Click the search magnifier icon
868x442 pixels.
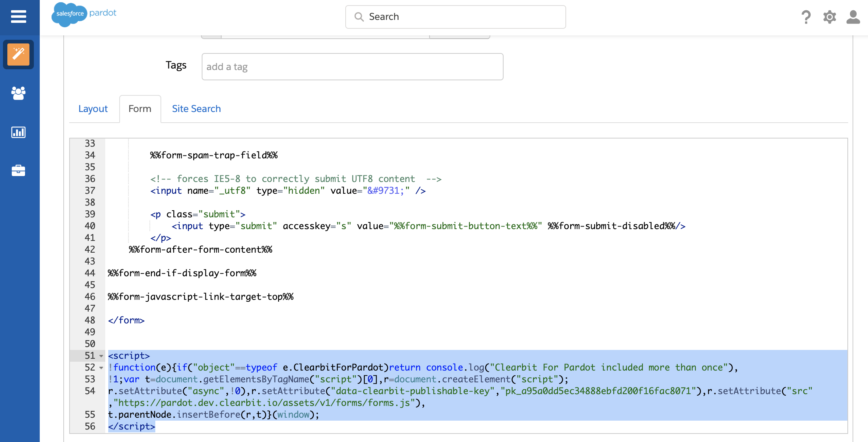click(x=359, y=17)
